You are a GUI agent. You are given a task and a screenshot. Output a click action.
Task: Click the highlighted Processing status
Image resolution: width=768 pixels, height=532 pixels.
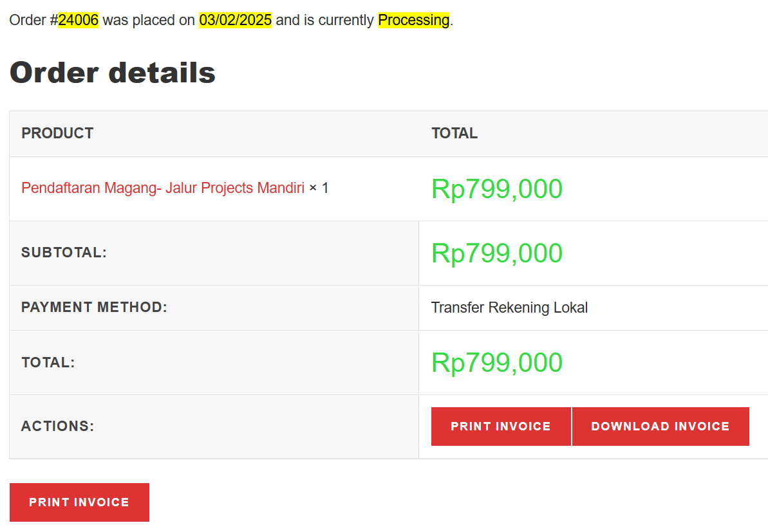(x=413, y=20)
